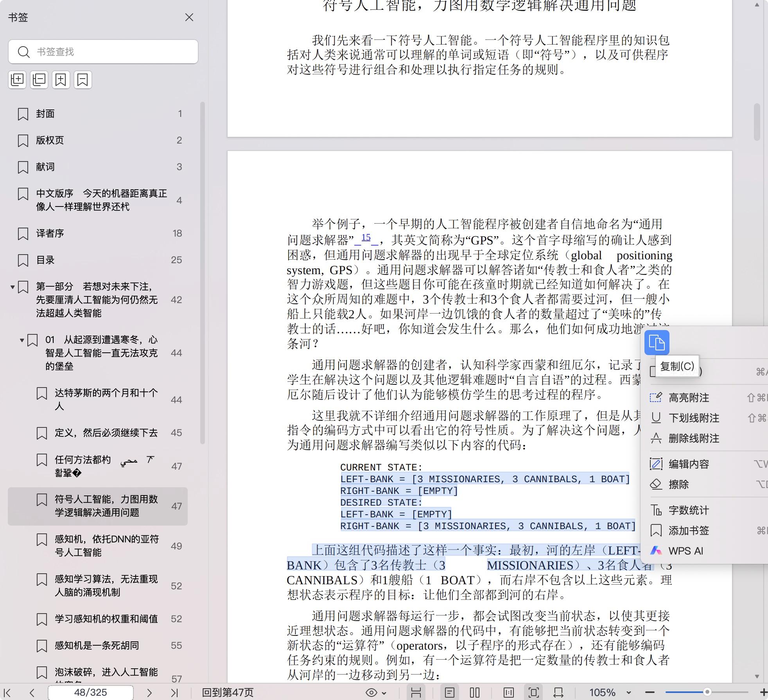
Task: Expand all bookmarks with the plus icon
Action: point(17,80)
